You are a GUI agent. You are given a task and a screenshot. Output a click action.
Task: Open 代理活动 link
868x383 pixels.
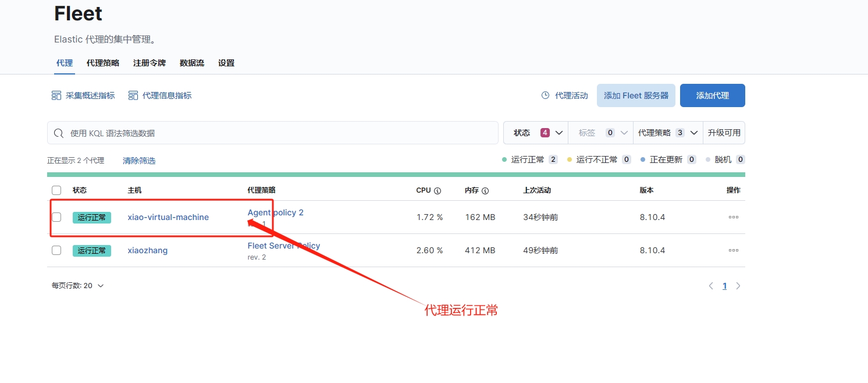tap(571, 95)
